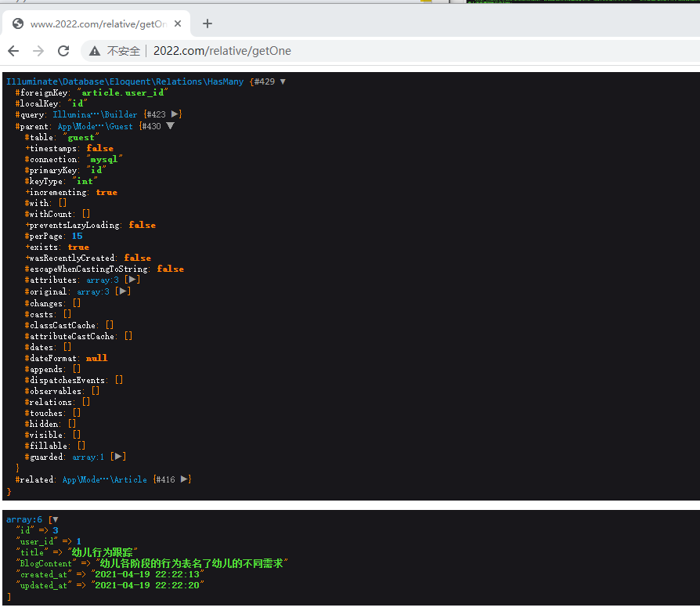Click the #keyType "int" value

[85, 181]
